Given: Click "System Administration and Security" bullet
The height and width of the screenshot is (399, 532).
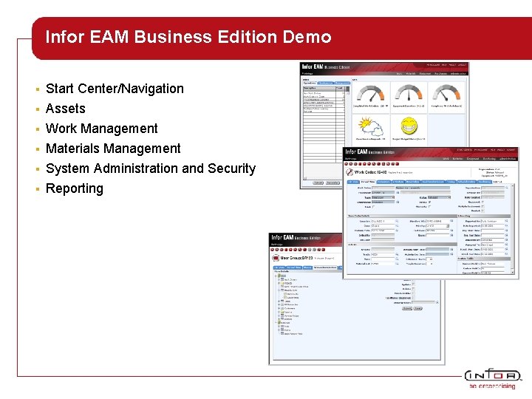Looking at the screenshot, I should (x=151, y=168).
